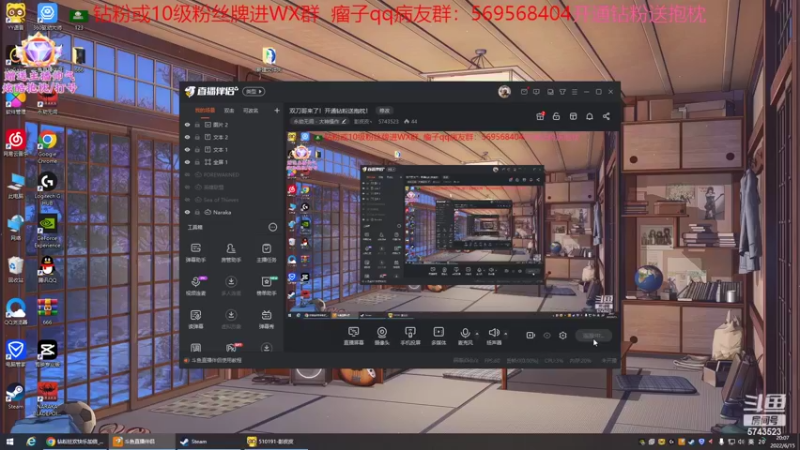Select the Sea of Thieves source row
The image size is (800, 450).
(232, 199)
